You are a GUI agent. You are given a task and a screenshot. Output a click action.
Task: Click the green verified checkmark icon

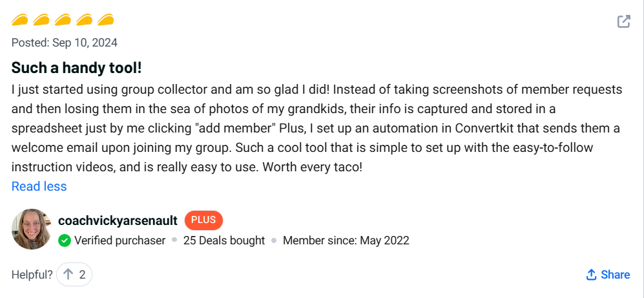65,240
